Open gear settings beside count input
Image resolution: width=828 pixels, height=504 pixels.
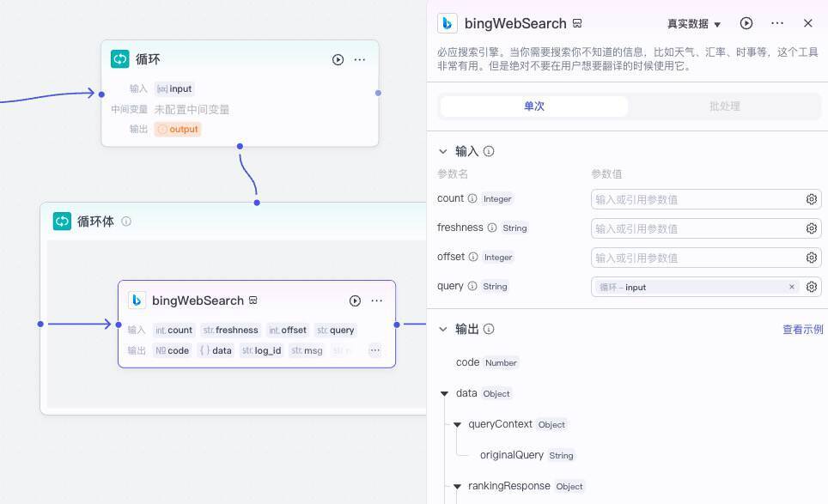pos(811,198)
